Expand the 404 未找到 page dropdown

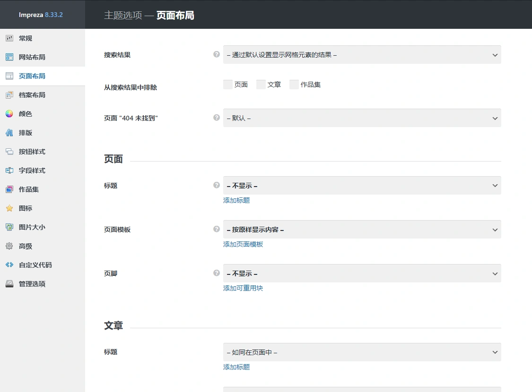pos(362,118)
